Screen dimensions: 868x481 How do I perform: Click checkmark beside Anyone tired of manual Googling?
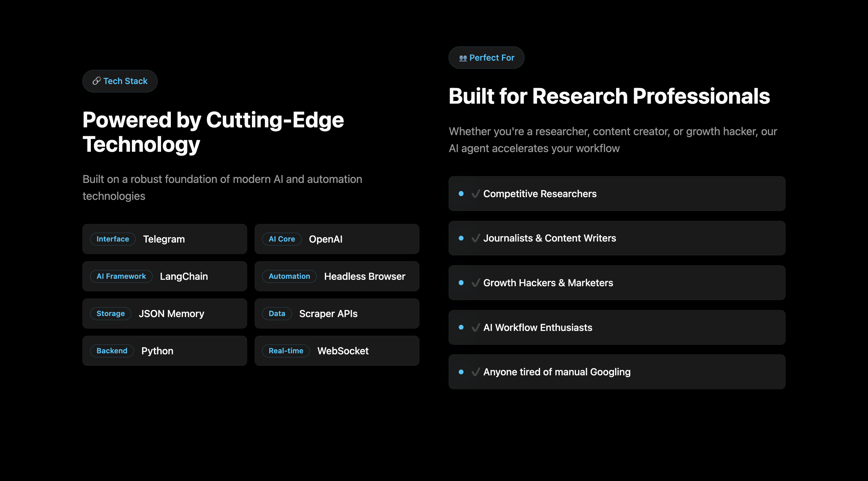coord(476,372)
